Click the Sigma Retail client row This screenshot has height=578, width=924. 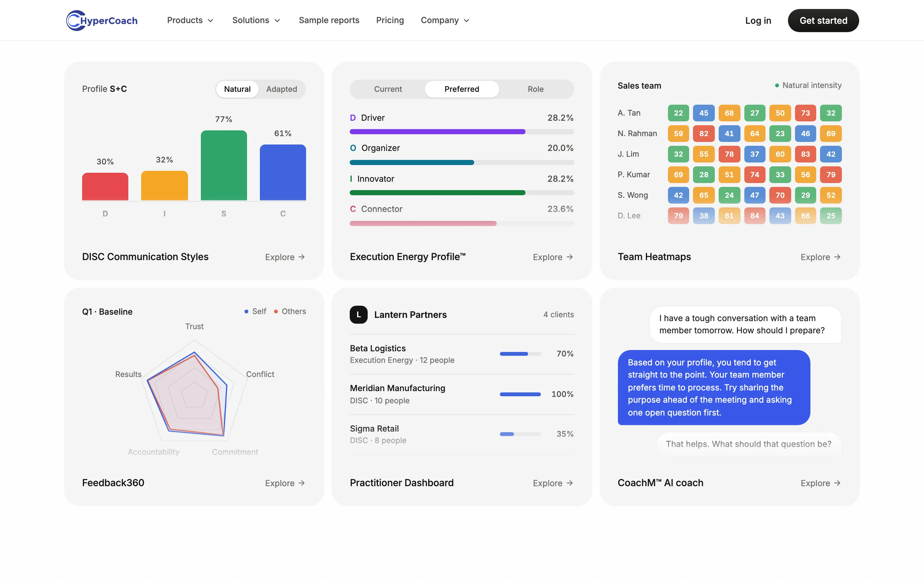[462, 435]
